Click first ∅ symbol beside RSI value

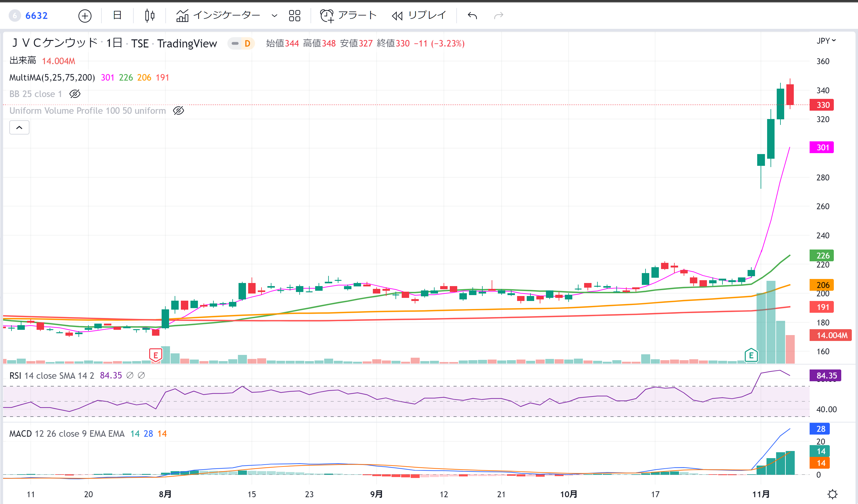pos(130,375)
